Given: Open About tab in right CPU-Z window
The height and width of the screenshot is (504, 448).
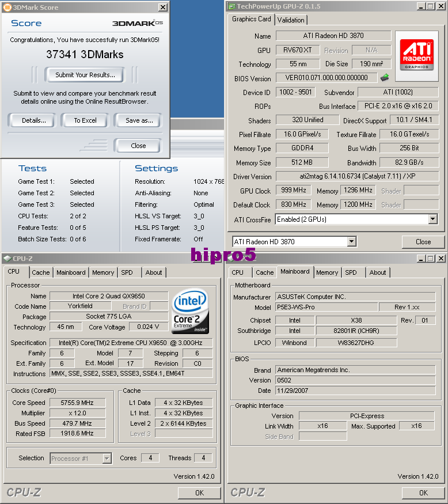Looking at the screenshot, I should [x=378, y=272].
